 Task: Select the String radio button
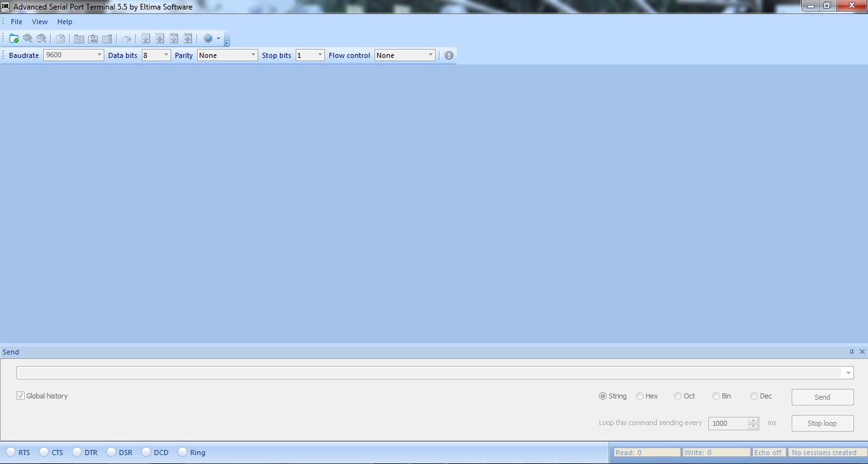pyautogui.click(x=603, y=396)
